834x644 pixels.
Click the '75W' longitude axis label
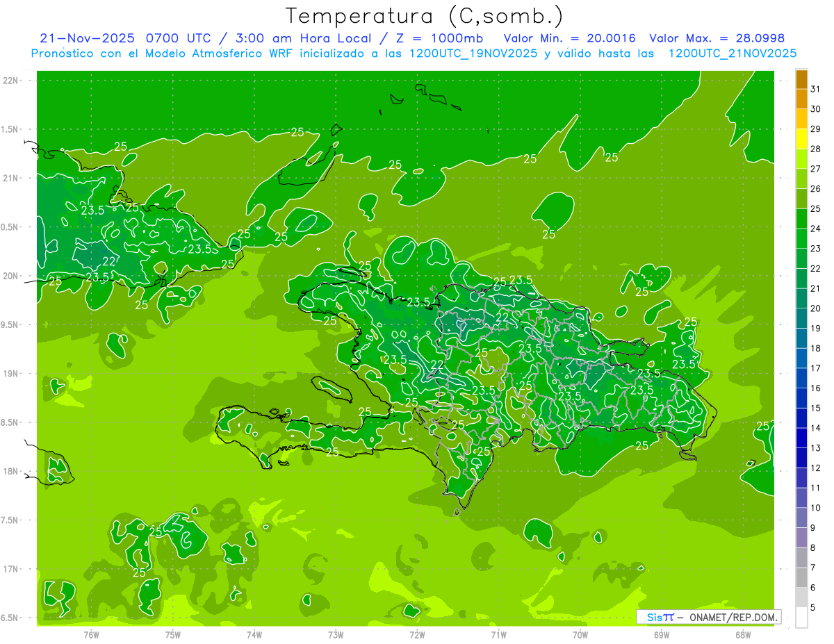point(172,634)
